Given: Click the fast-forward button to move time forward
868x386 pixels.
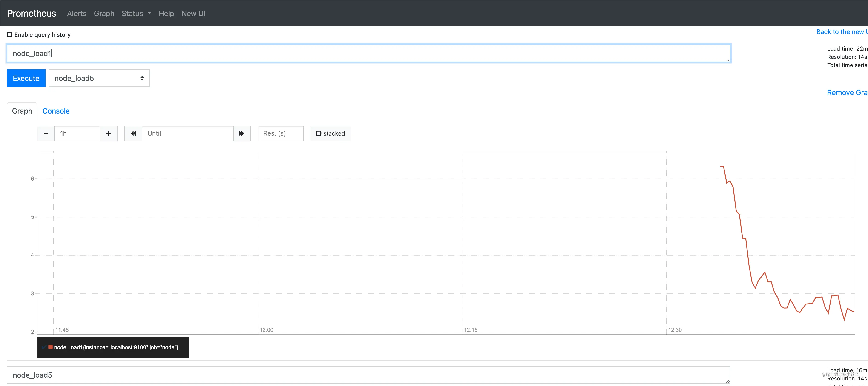Looking at the screenshot, I should (241, 133).
